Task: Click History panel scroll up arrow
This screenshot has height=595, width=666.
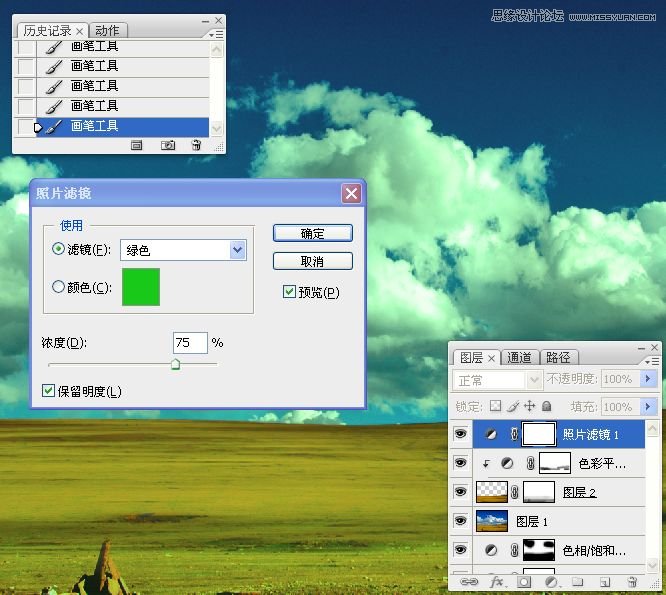Action: 217,50
